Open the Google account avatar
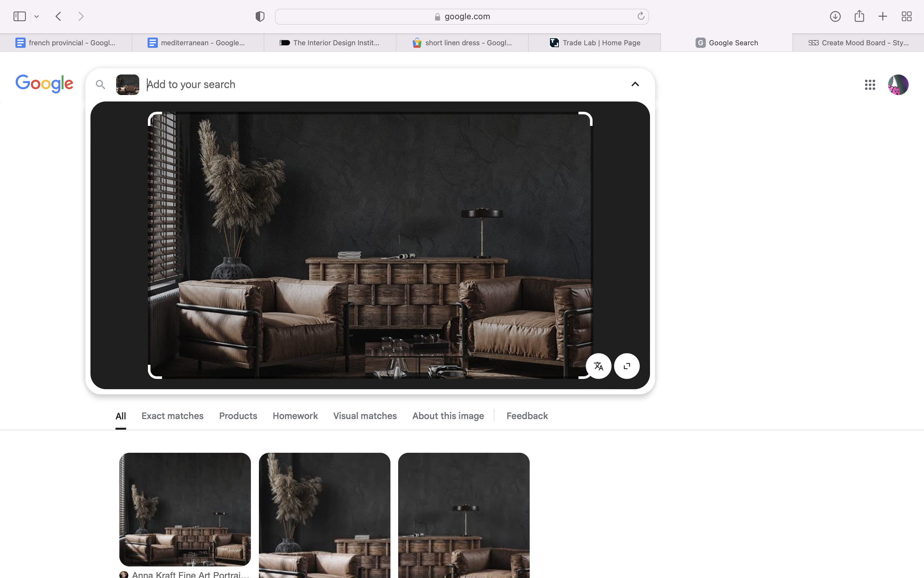Viewport: 924px width, 578px height. (898, 85)
